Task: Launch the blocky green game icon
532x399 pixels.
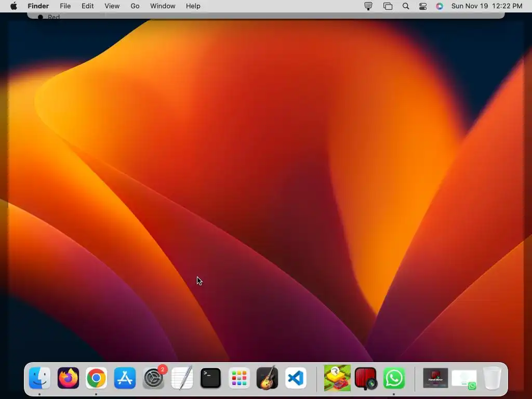Action: (337, 378)
